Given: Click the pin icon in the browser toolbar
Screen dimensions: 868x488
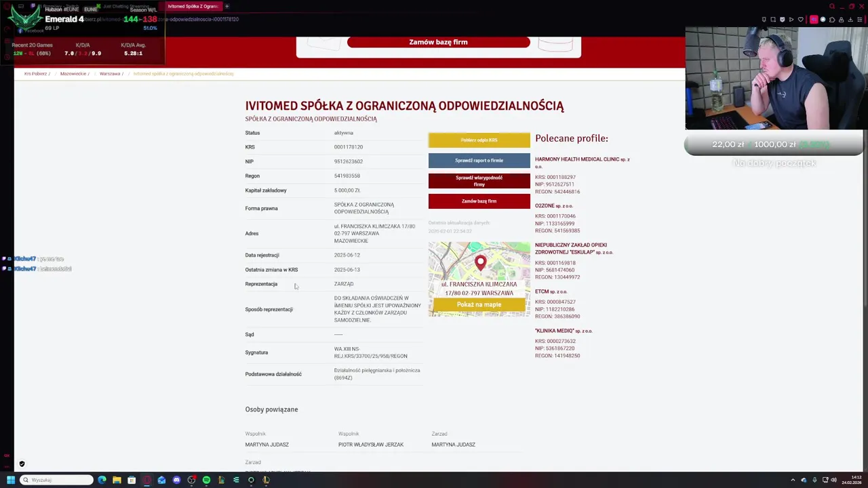Looking at the screenshot, I should (x=764, y=20).
